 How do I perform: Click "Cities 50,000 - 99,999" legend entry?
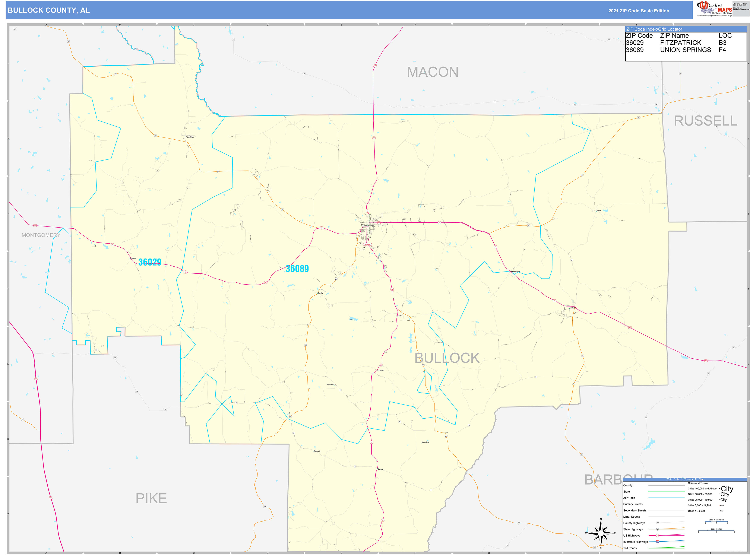click(x=700, y=494)
